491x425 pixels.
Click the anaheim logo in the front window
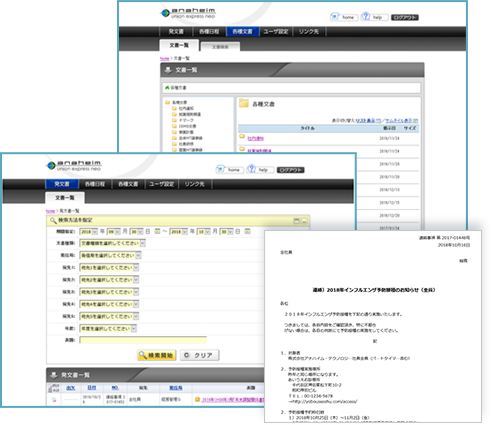coord(74,165)
